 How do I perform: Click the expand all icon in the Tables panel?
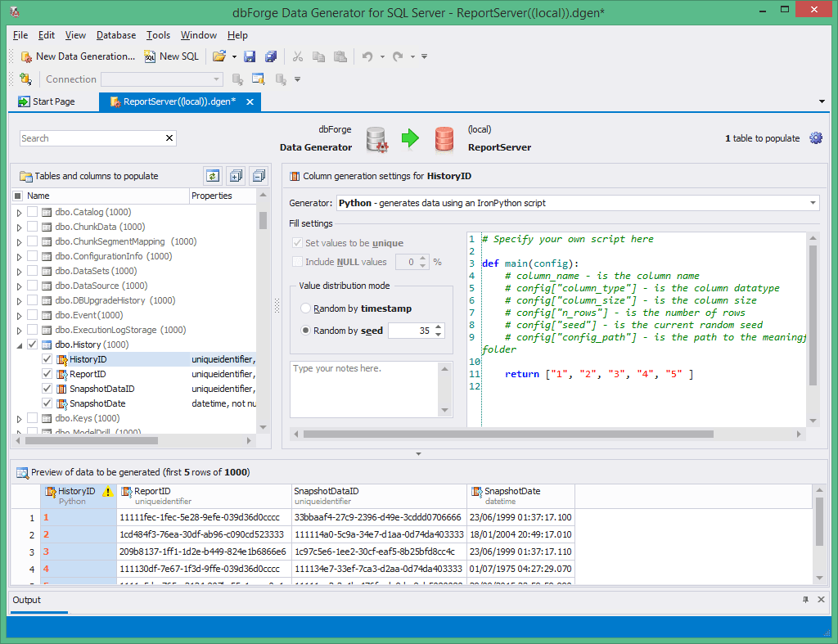point(236,176)
